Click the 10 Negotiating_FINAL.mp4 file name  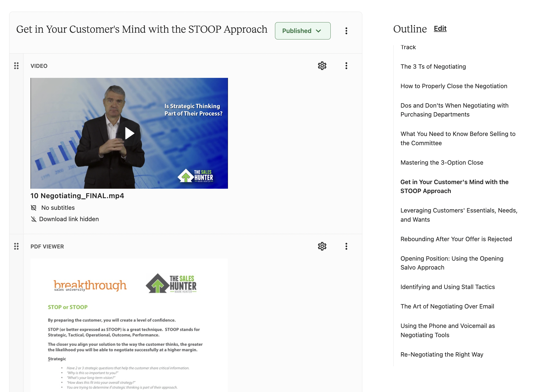pyautogui.click(x=77, y=196)
